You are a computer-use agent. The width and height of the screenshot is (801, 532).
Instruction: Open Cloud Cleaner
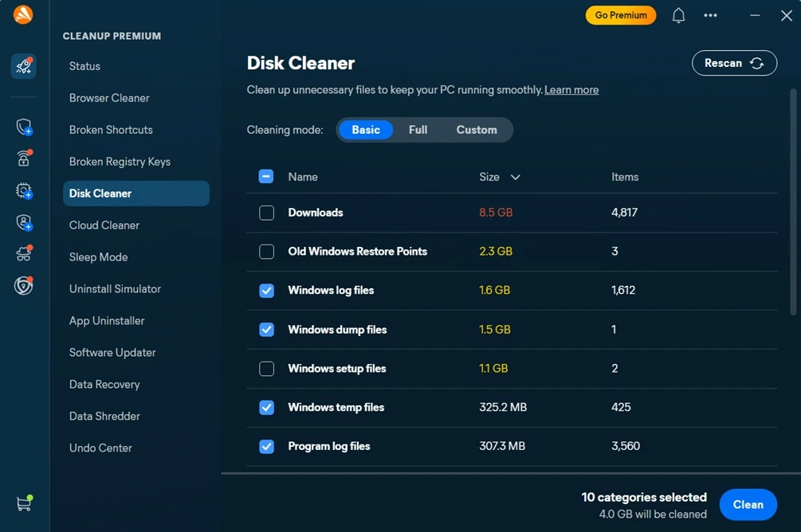(x=104, y=225)
